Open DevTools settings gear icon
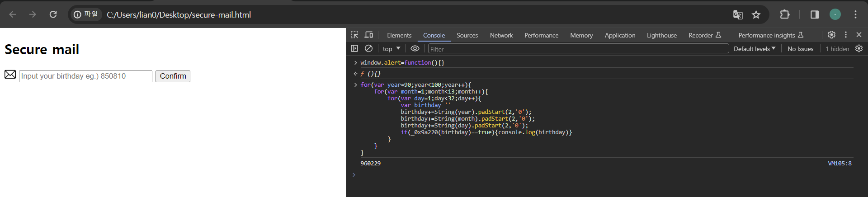This screenshot has height=197, width=868. click(831, 35)
